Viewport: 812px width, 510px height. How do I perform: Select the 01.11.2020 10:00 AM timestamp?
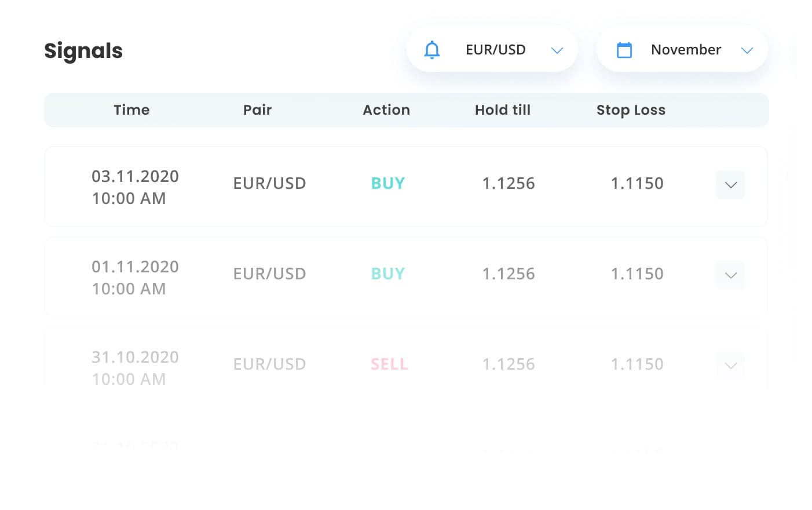tap(135, 278)
